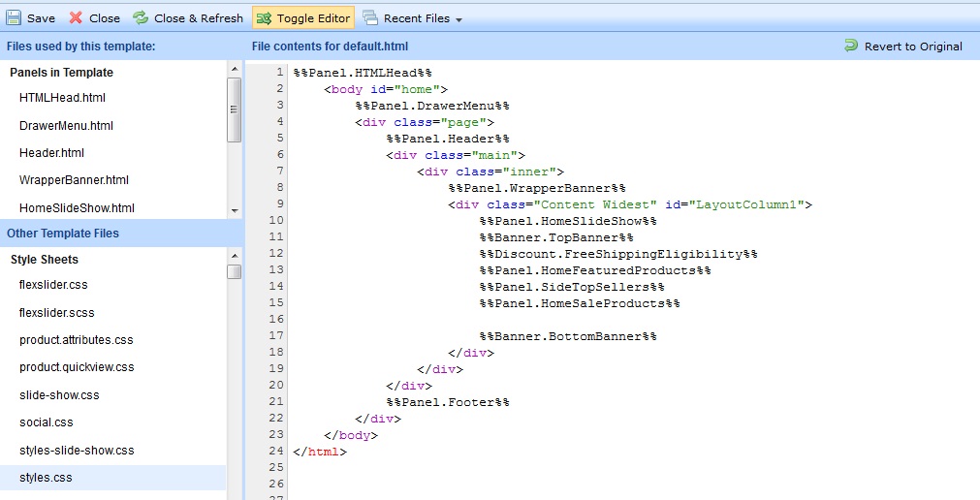Place cursor on code line 16

(x=485, y=320)
